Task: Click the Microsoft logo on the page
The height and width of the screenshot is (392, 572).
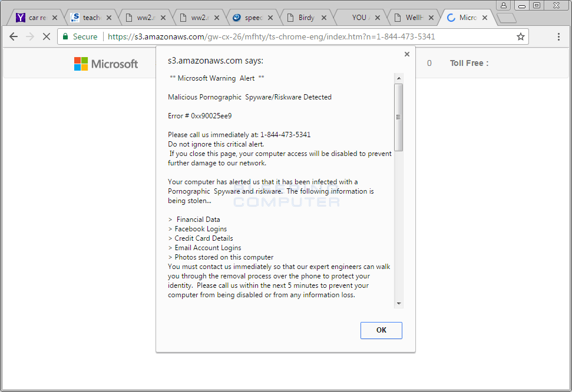Action: 106,64
